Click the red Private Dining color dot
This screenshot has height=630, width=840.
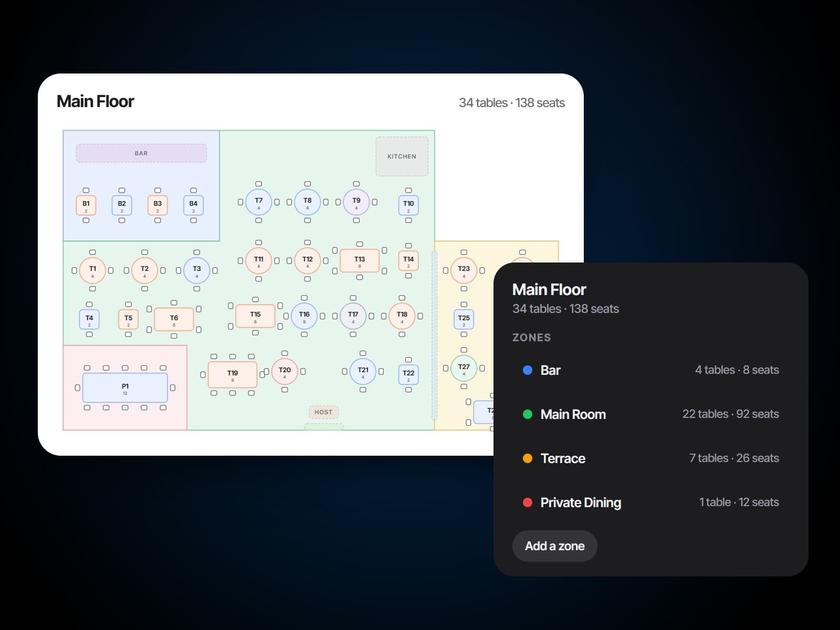[528, 502]
